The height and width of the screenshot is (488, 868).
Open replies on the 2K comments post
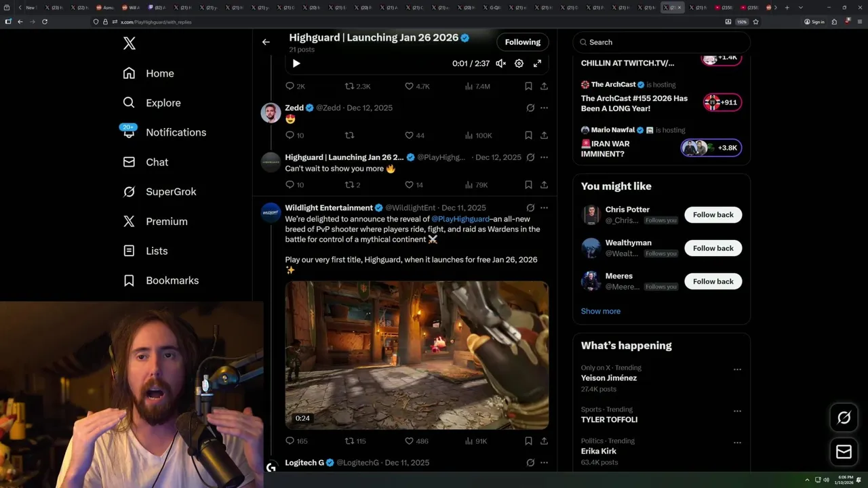(x=295, y=86)
